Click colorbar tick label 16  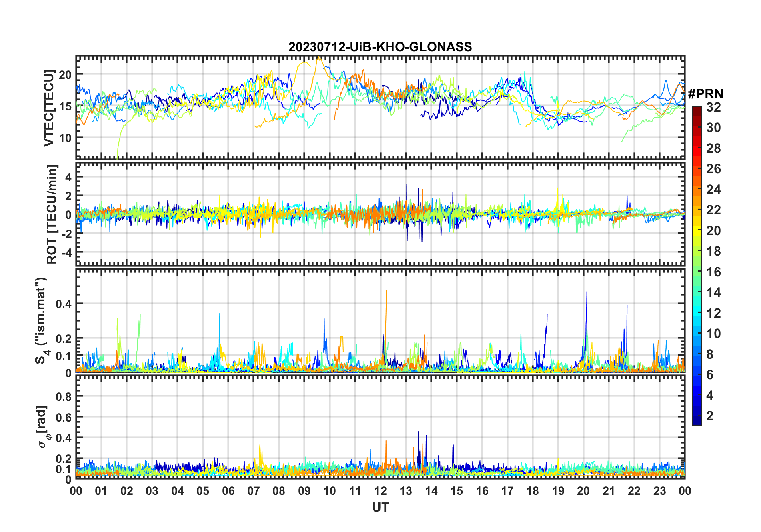tap(713, 272)
